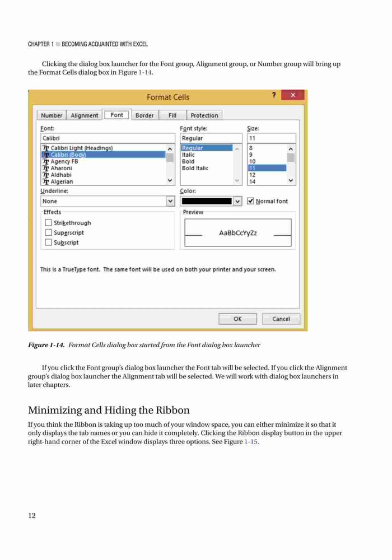Open the Protection tab
This screenshot has height=560, width=392.
pos(204,115)
